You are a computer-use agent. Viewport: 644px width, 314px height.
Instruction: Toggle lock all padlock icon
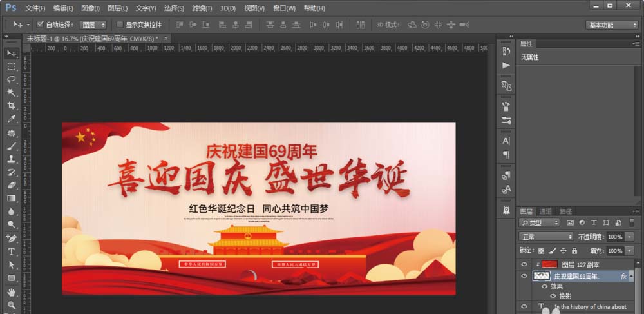[x=574, y=250]
